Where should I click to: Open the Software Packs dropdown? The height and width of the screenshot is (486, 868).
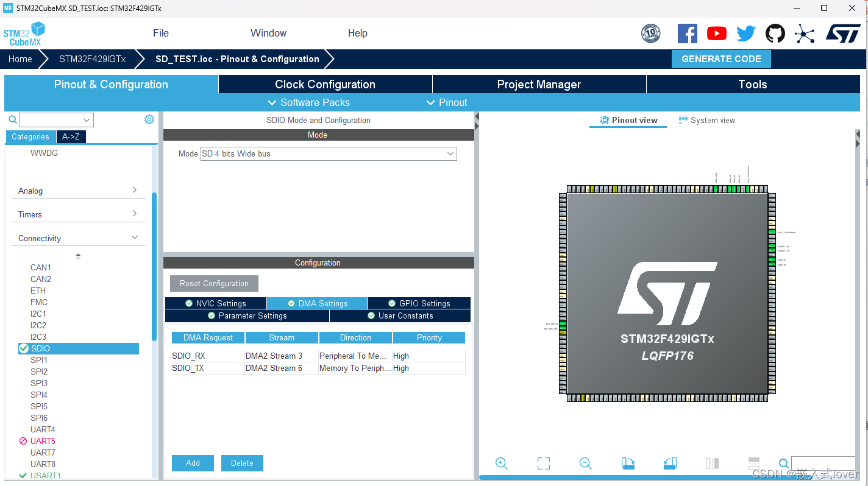[309, 102]
